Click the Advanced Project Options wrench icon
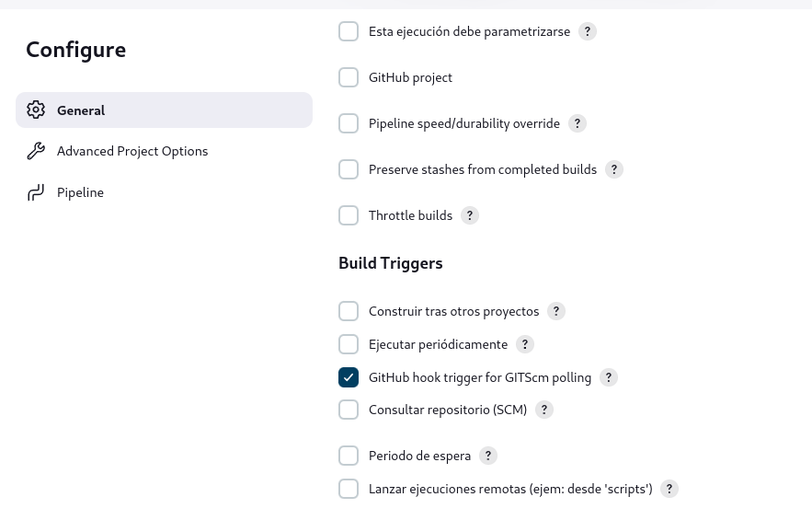Image resolution: width=812 pixels, height=520 pixels. 36,151
